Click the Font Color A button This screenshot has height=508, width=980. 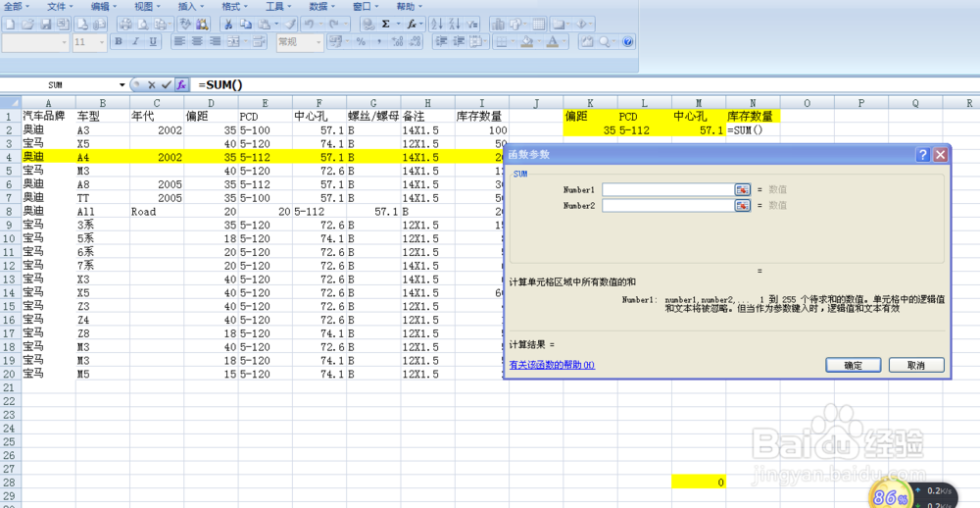(552, 42)
